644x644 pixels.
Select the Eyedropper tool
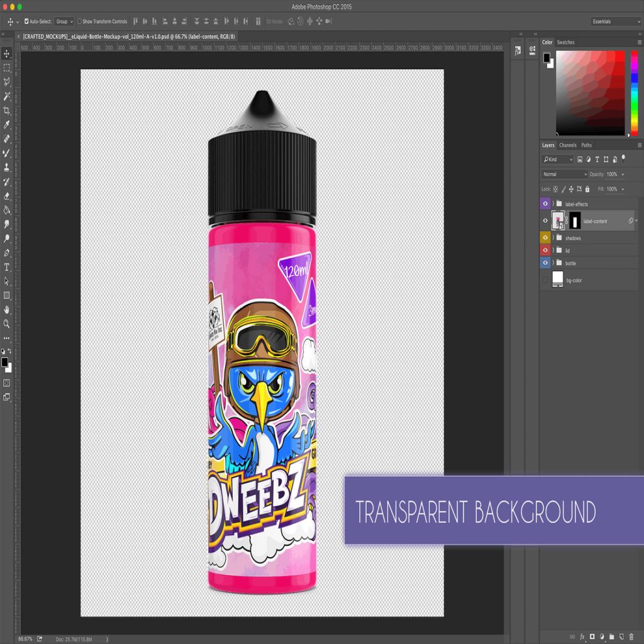tap(7, 125)
